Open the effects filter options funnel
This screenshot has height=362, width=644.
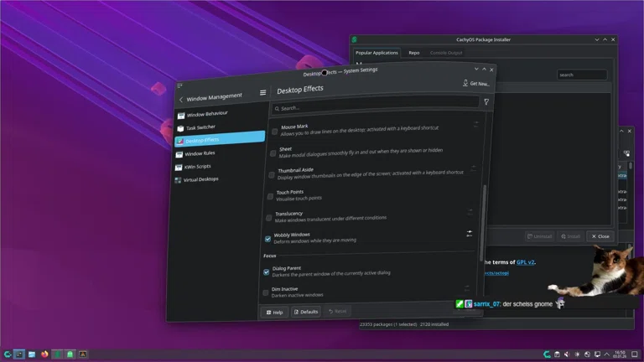[486, 101]
